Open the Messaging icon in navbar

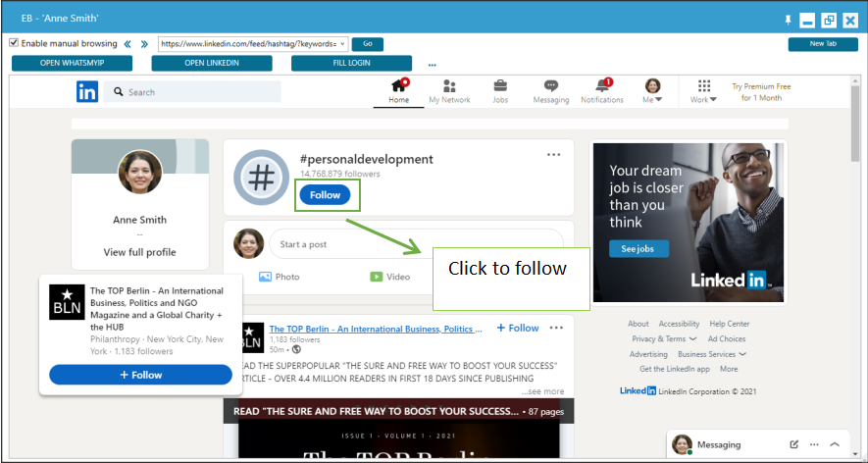coord(551,92)
